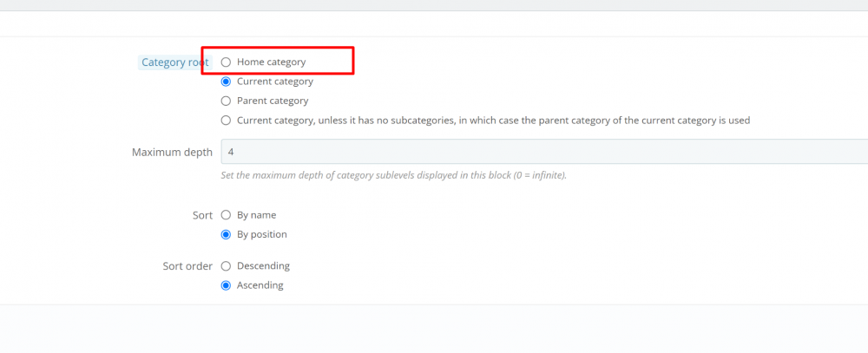
Task: Click the 'Descending' option text
Action: click(263, 266)
